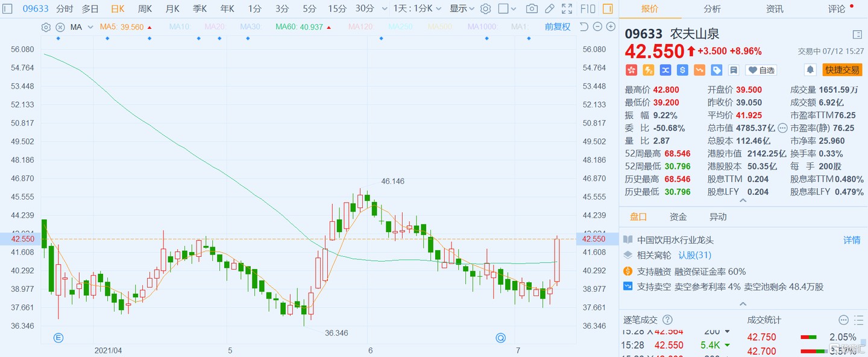
Task: Open chart settings gear in top toolbar
Action: point(485,9)
